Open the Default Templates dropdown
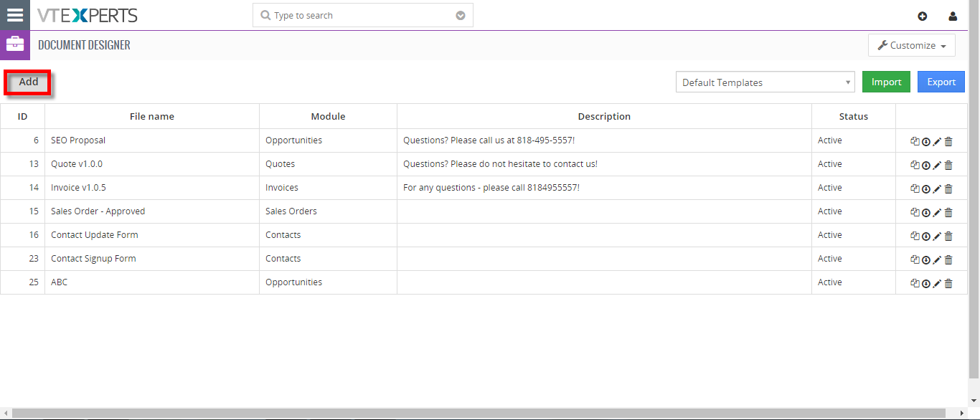The height and width of the screenshot is (420, 980). tap(765, 82)
